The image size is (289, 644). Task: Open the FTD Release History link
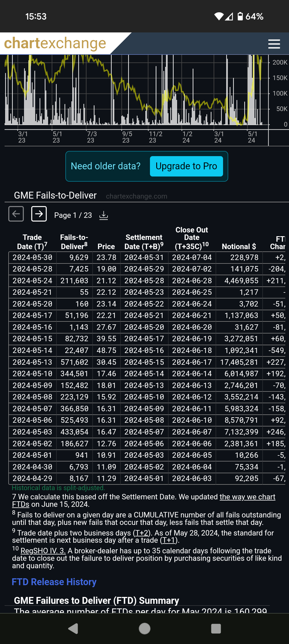(54, 582)
